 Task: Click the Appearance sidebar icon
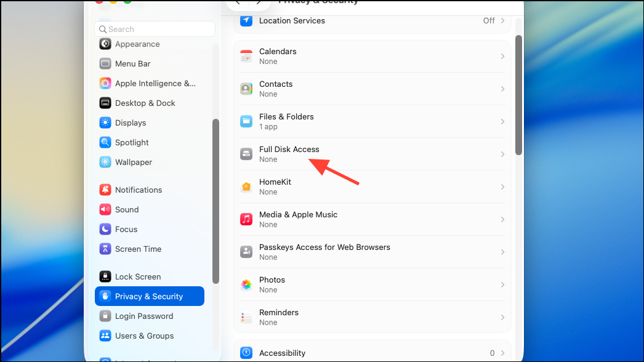105,44
